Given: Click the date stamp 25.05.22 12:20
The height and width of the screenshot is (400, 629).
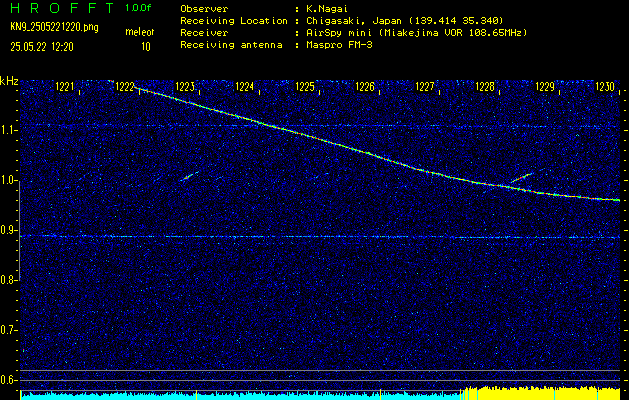Looking at the screenshot, I should [x=42, y=47].
